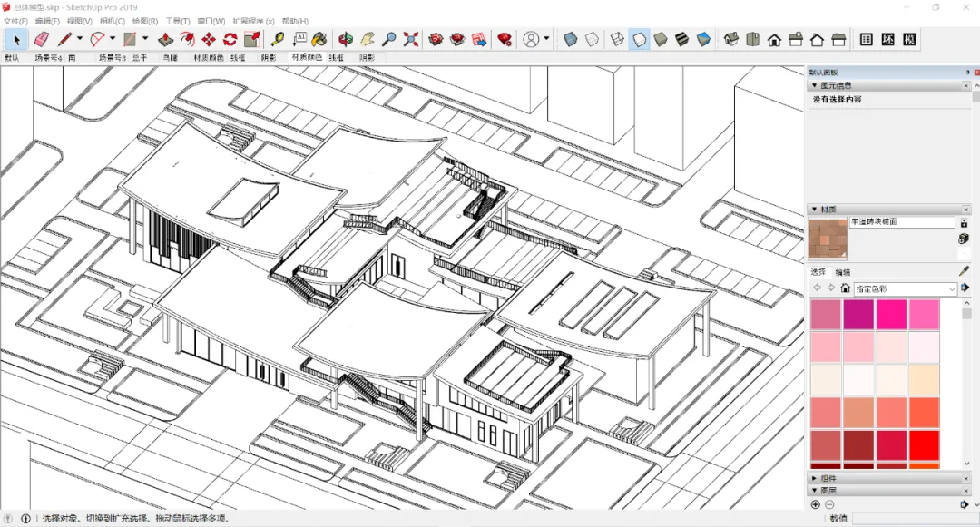The height and width of the screenshot is (527, 980).
Task: Open the user account dropdown arrow
Action: 546,39
